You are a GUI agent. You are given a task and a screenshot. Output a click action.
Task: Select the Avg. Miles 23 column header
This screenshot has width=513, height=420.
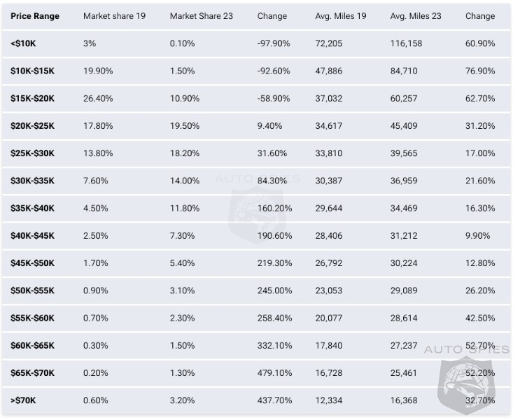pos(416,16)
